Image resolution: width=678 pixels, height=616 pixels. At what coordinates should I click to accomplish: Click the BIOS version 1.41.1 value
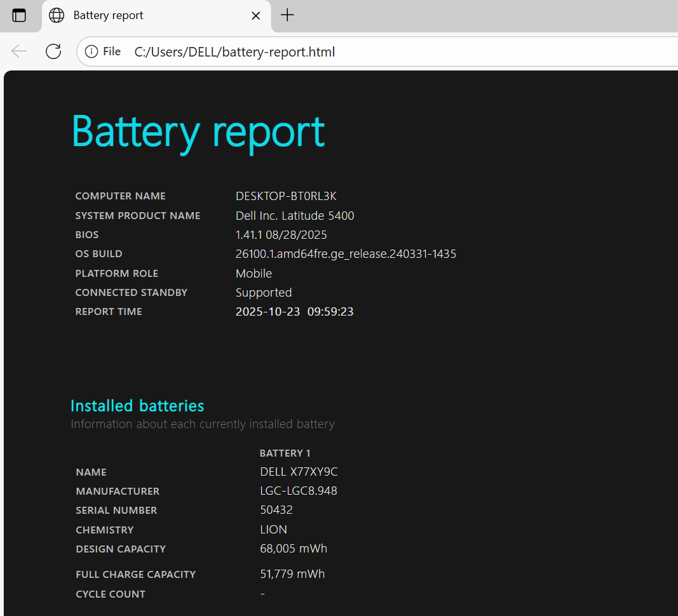click(x=281, y=235)
